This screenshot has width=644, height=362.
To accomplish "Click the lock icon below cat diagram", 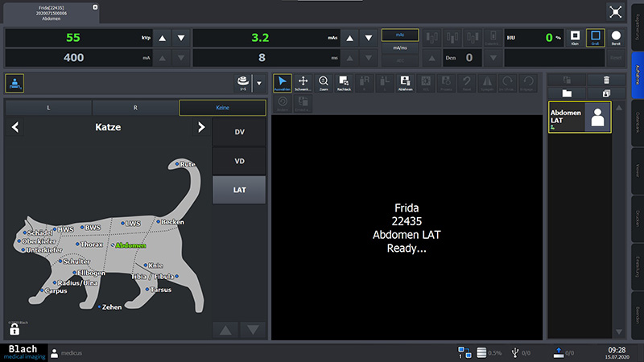I will coord(14,328).
